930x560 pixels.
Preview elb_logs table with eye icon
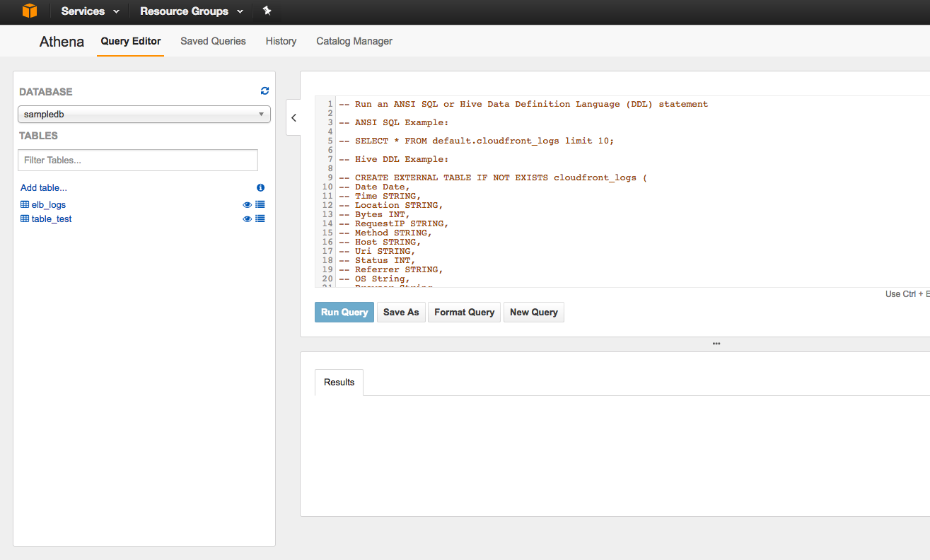click(248, 205)
